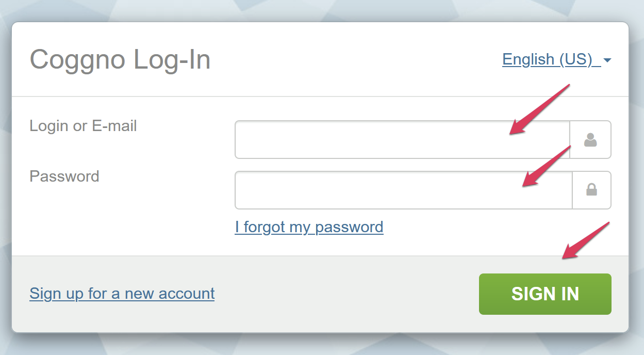This screenshot has height=355, width=644.
Task: Follow "Sign up for a new account" link
Action: pyautogui.click(x=122, y=294)
